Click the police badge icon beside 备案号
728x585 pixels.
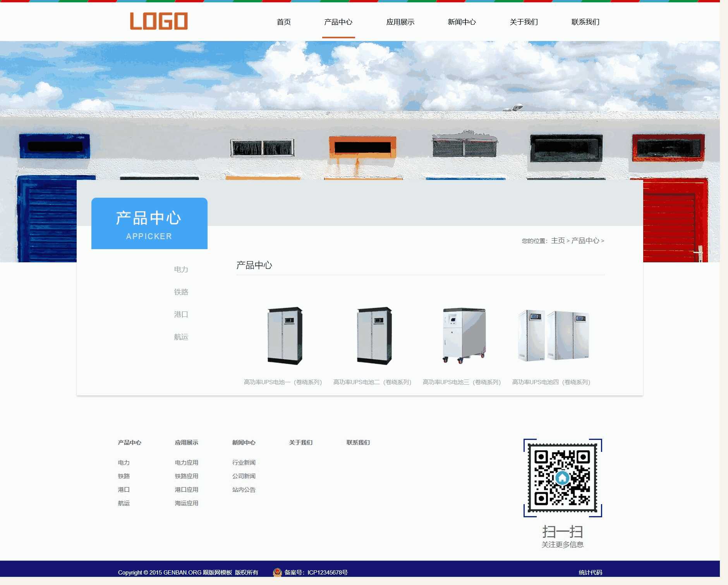(x=277, y=572)
